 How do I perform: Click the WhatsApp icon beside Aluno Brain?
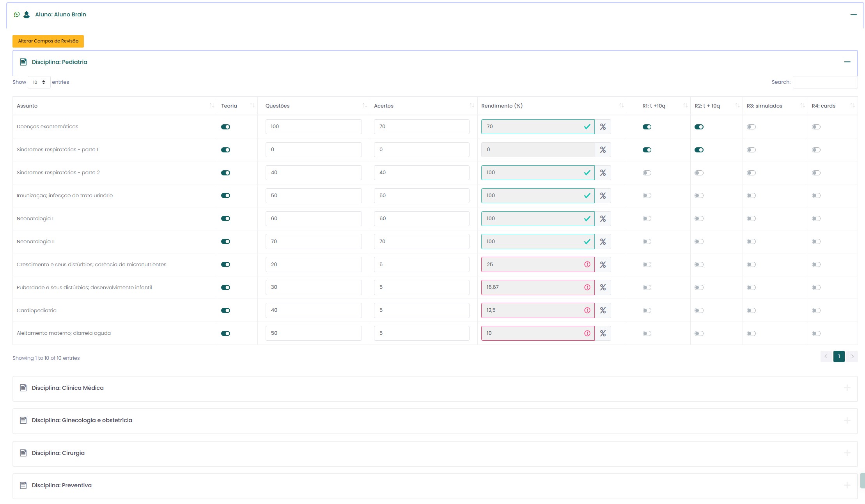pos(17,14)
